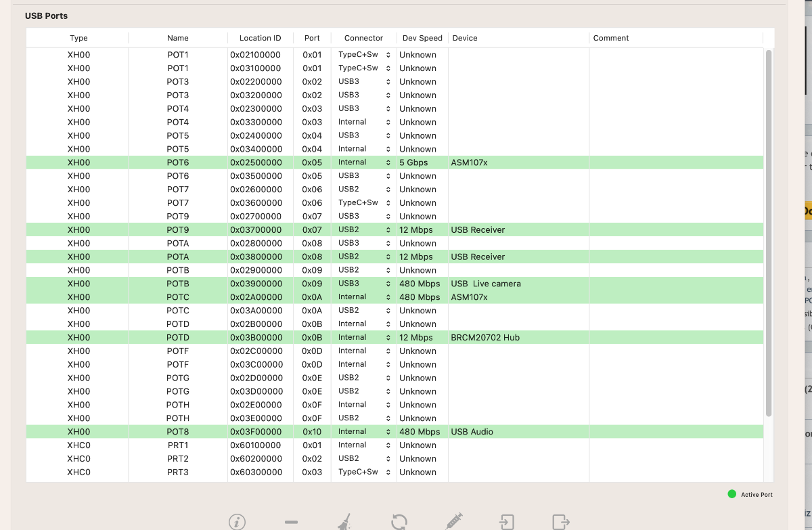Sort table by Location ID column header
This screenshot has height=530, width=812.
[260, 38]
